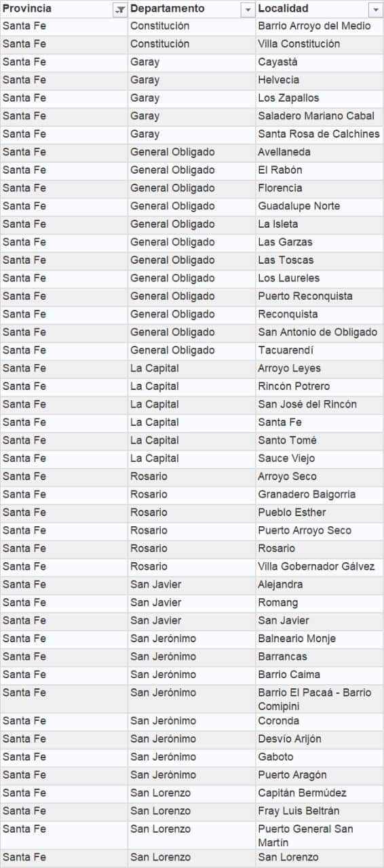Select the Villa Constitución cell

pyautogui.click(x=320, y=44)
